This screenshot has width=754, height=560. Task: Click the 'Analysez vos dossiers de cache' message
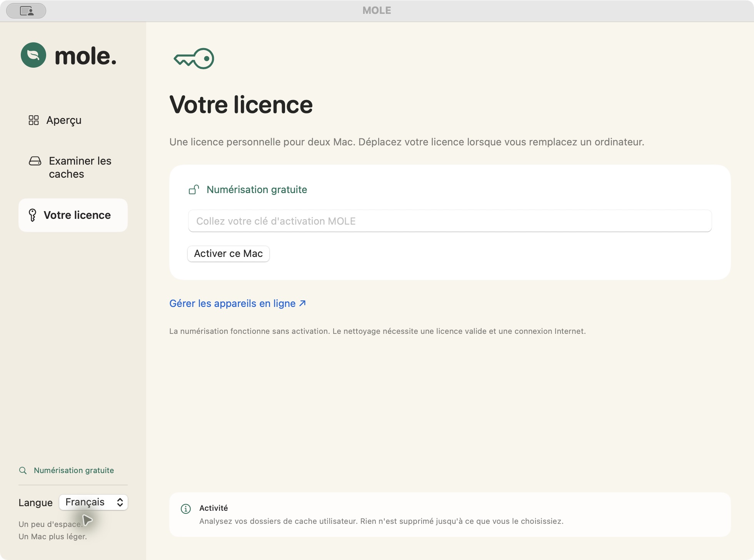click(x=381, y=521)
